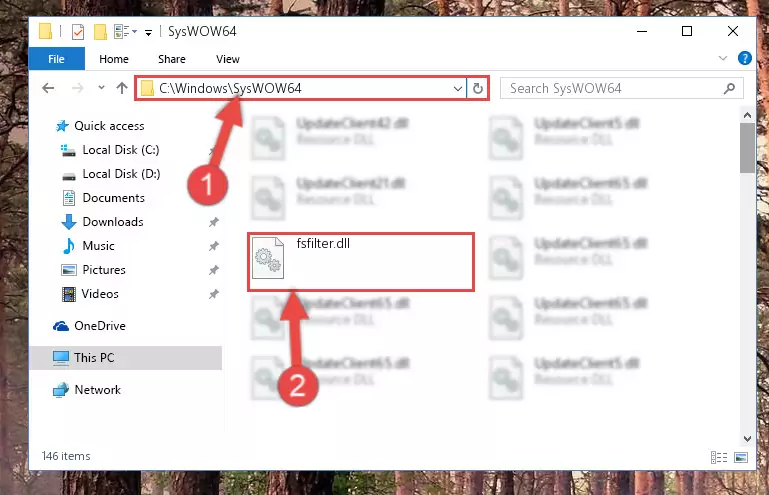Viewport: 769px width, 495px height.
Task: Click the scroll up arrow of file list
Action: coord(747,115)
